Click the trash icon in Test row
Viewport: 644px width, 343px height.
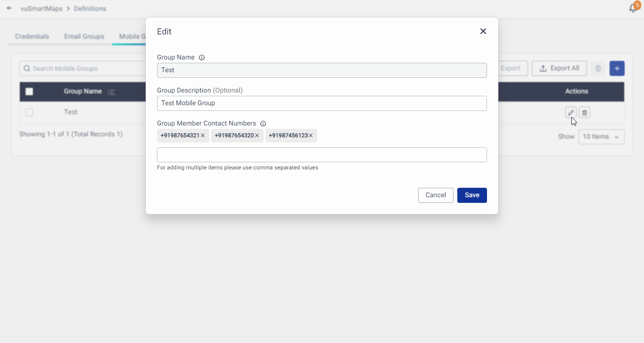pyautogui.click(x=585, y=112)
